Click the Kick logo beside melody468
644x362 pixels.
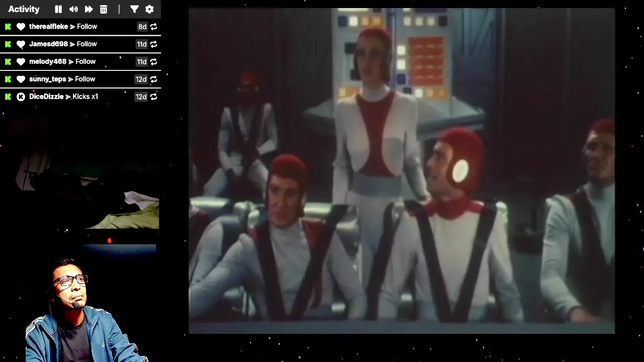(x=8, y=62)
